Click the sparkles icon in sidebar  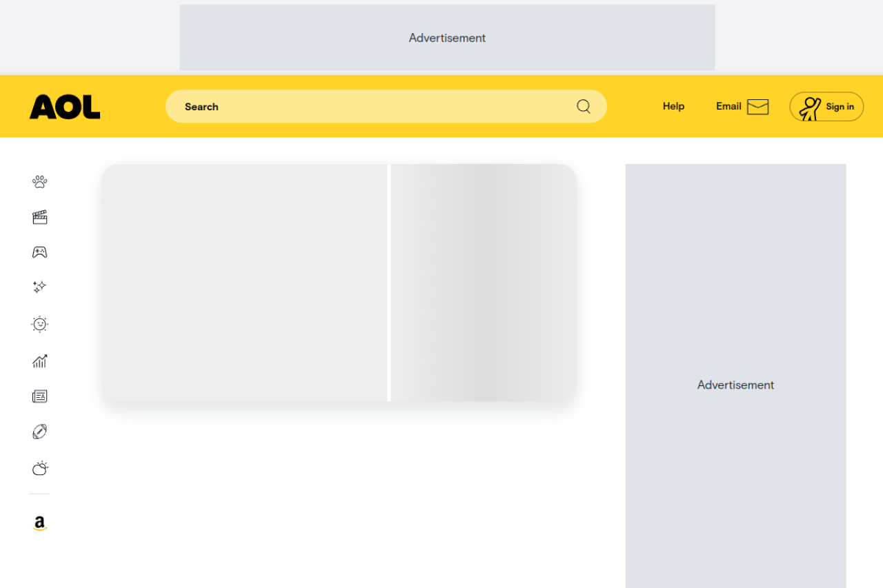(40, 287)
